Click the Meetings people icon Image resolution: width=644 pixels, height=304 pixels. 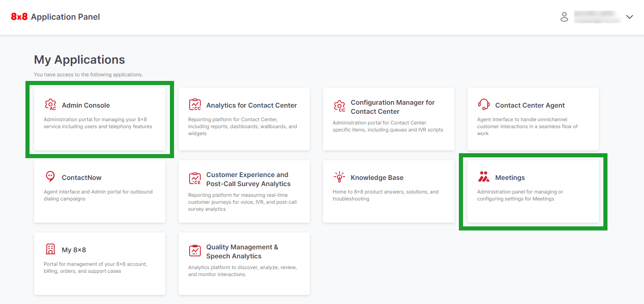click(x=484, y=177)
